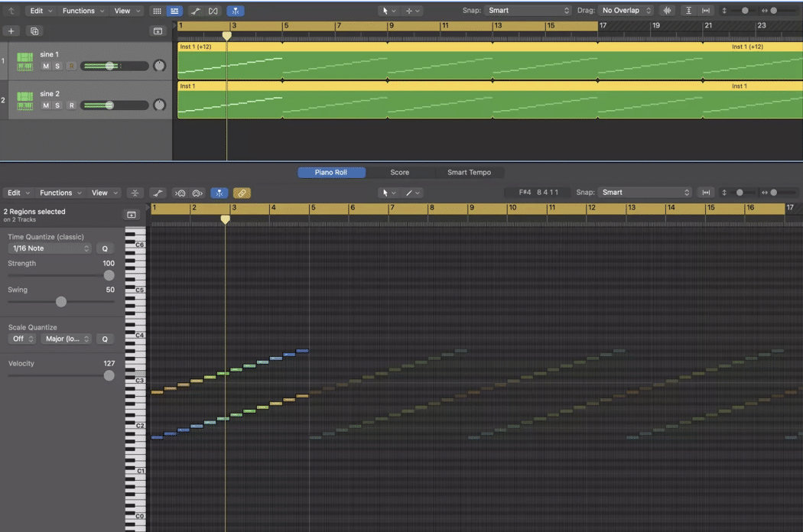Record-enable the sine 2 track
The width and height of the screenshot is (803, 532).
(71, 105)
